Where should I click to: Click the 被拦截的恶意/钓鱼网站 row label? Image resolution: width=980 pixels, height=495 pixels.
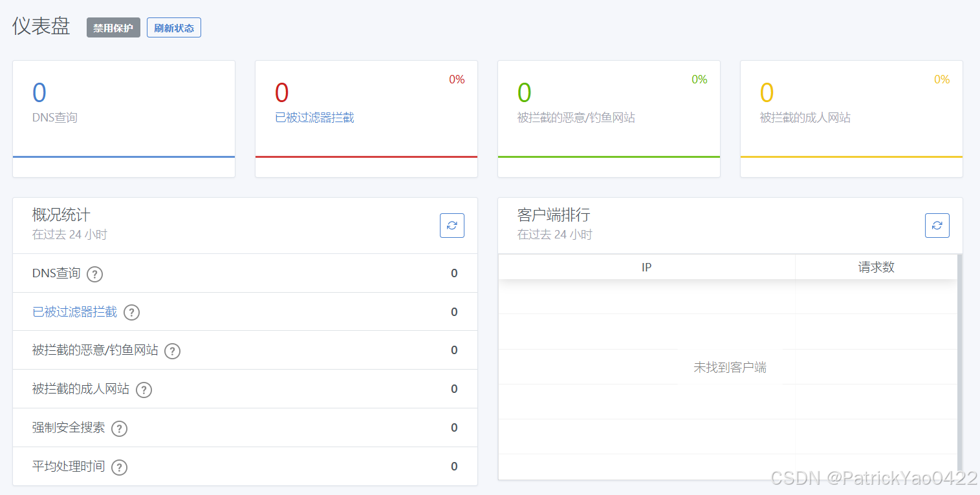click(95, 350)
